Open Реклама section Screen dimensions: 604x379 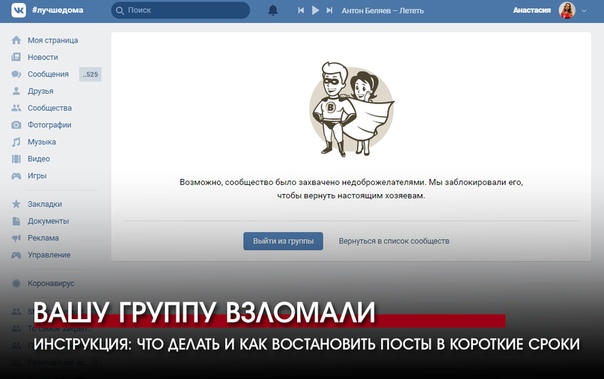click(43, 238)
